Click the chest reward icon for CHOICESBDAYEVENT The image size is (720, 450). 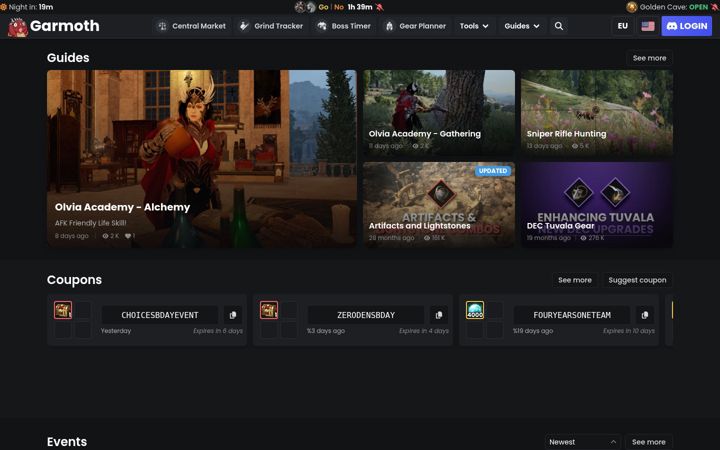(x=63, y=310)
